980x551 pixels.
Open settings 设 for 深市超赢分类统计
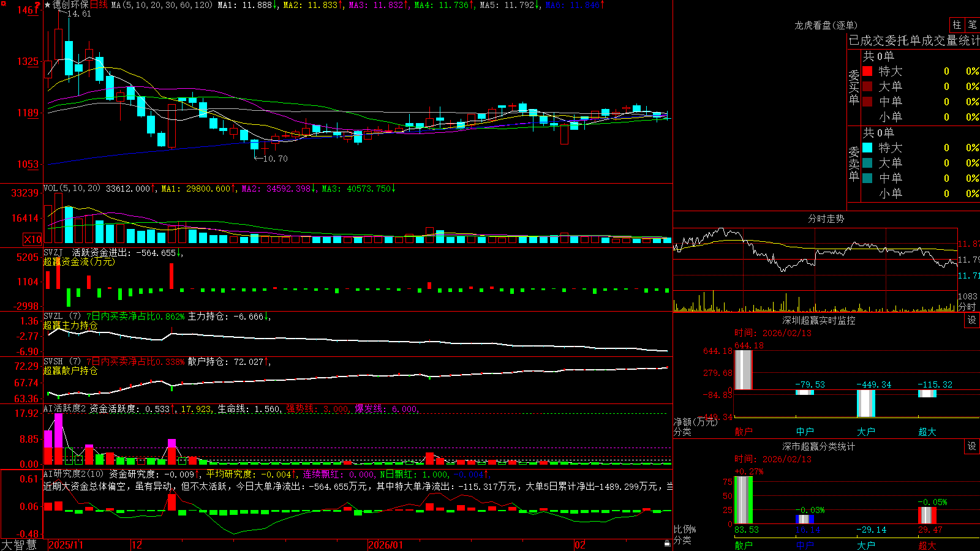[972, 446]
